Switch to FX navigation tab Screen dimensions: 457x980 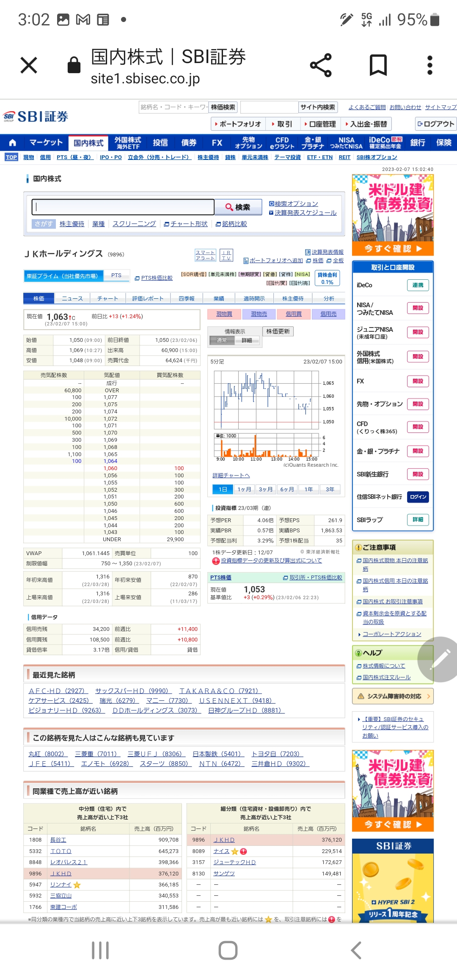pos(217,143)
